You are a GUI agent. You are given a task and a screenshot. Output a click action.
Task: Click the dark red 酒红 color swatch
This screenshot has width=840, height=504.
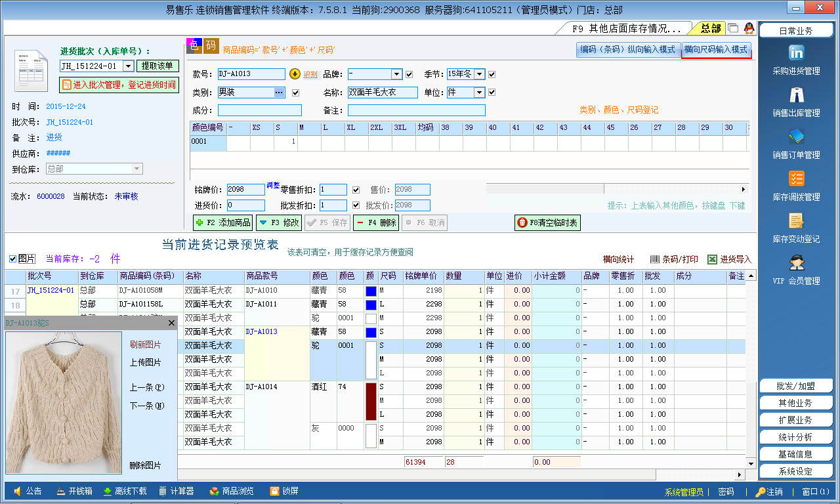tap(371, 400)
